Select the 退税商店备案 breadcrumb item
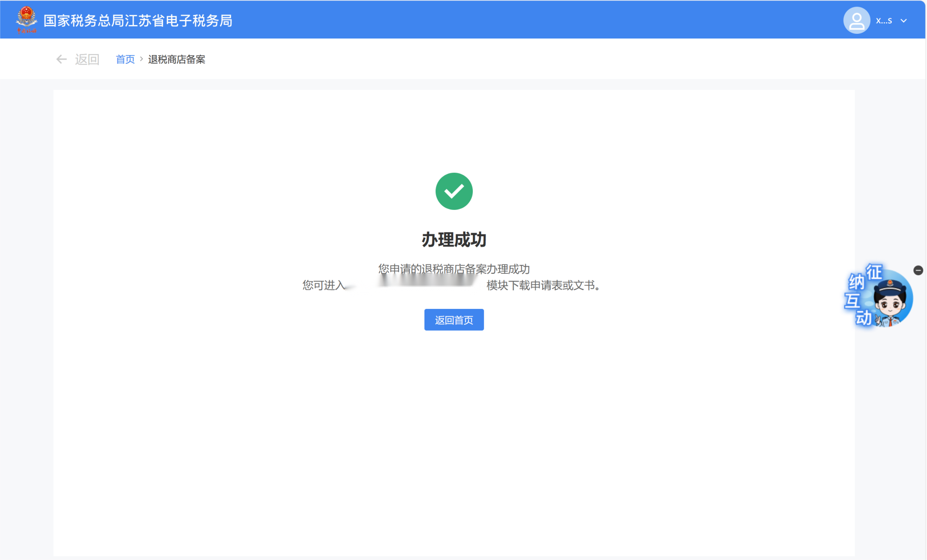The width and height of the screenshot is (927, 560). tap(177, 59)
